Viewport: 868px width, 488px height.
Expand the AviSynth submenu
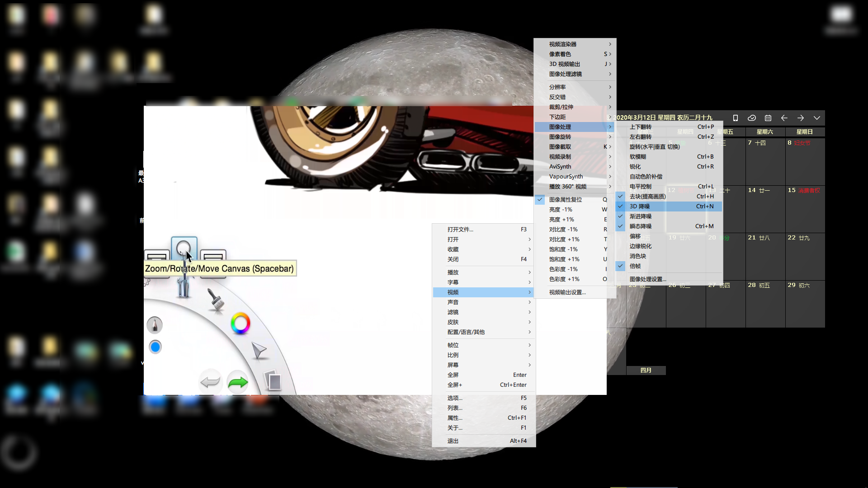(x=574, y=167)
